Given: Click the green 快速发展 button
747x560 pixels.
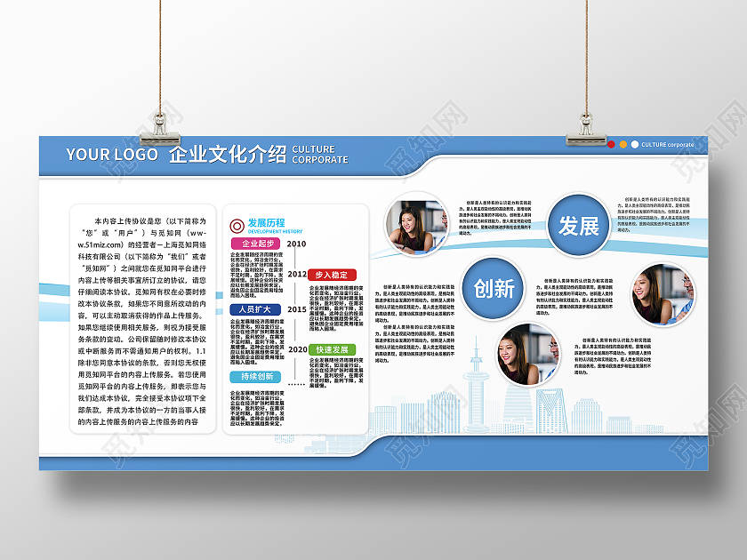Looking at the screenshot, I should [332, 348].
